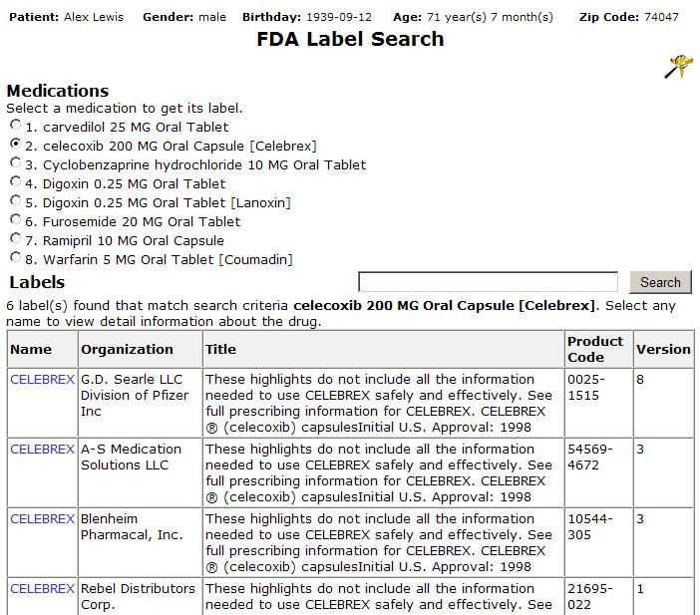Select generic Digoxin 0.25 MG Oral Tablet radio

coord(16,181)
